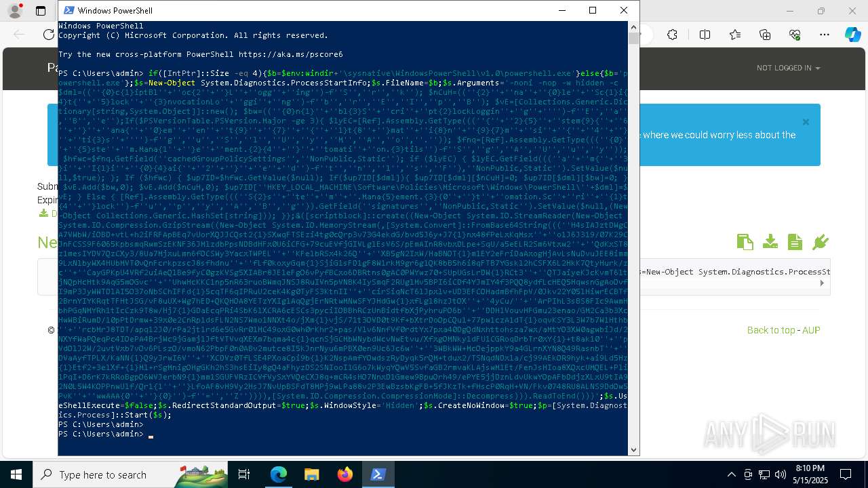The image size is (868, 488).
Task: Open Edge Collections icon
Action: coord(765,35)
